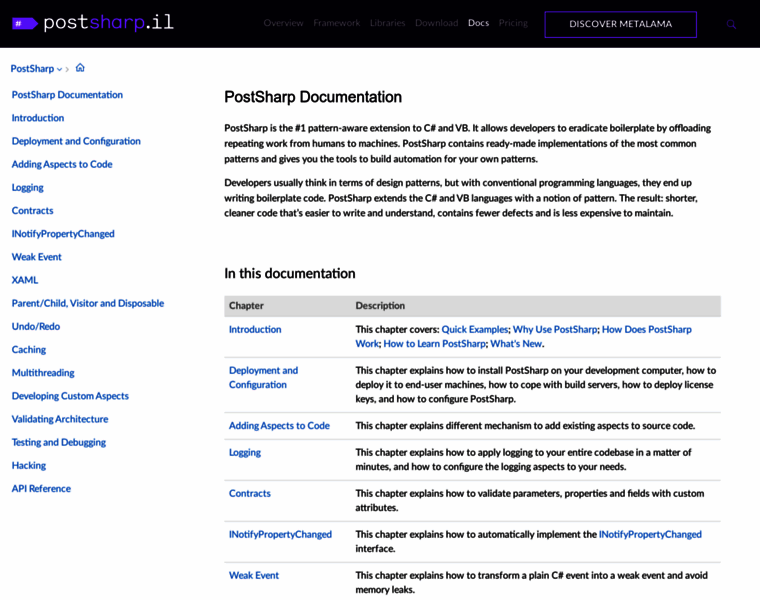Screen dimensions: 760x600
Task: Open Undo/Redo in the sidebar
Action: [x=36, y=326]
